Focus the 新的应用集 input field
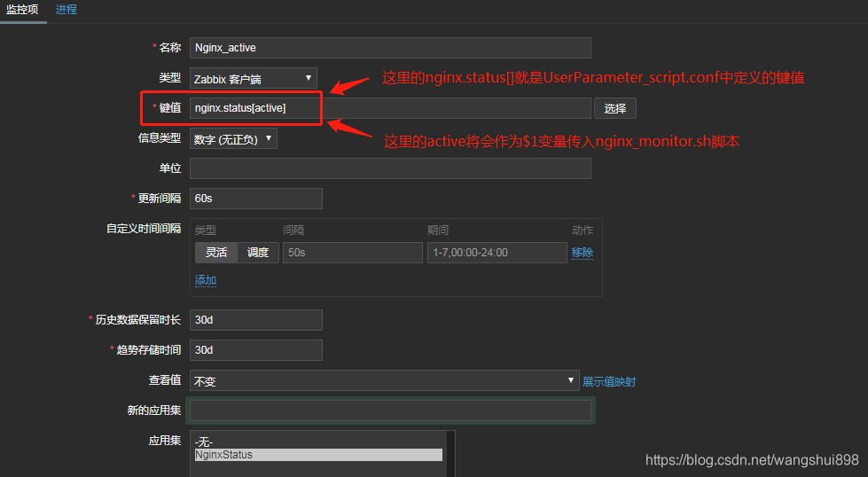The width and height of the screenshot is (868, 477). tap(390, 411)
